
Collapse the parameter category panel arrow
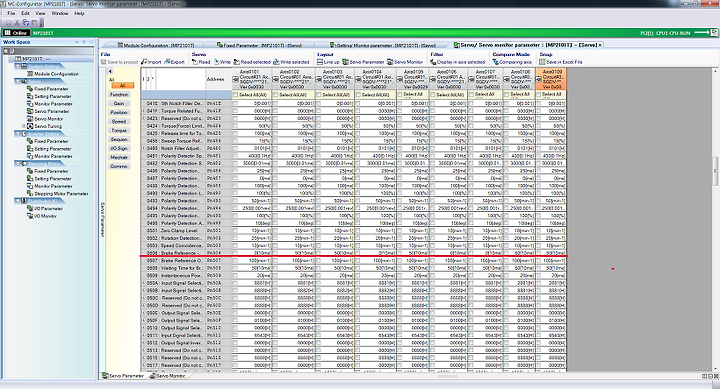pos(110,72)
